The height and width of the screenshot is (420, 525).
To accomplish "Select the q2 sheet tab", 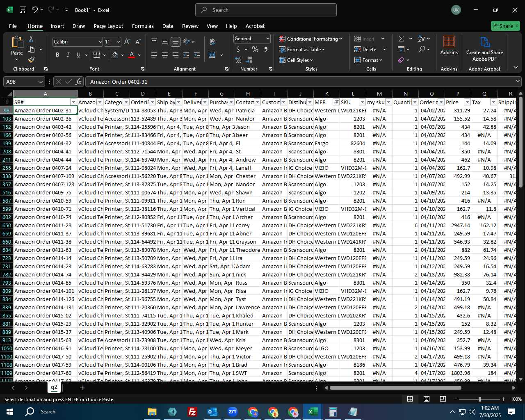I will click(x=54, y=387).
